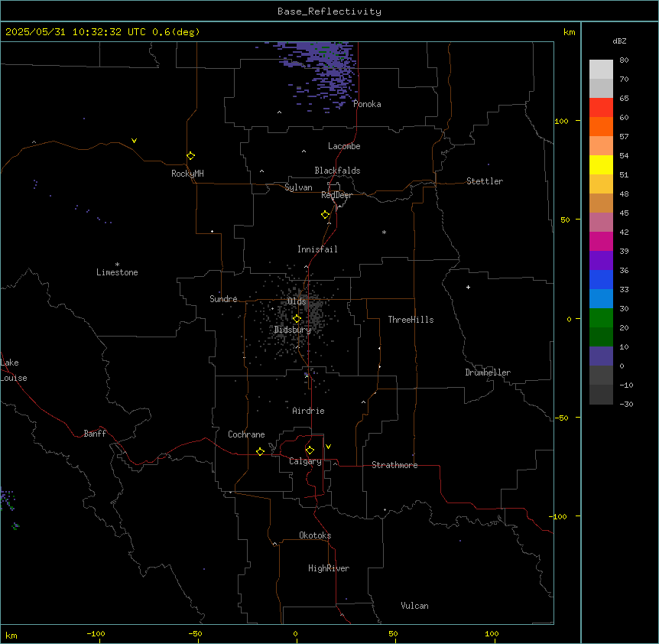Click the Sundre city label
The width and height of the screenshot is (659, 644).
(x=223, y=299)
